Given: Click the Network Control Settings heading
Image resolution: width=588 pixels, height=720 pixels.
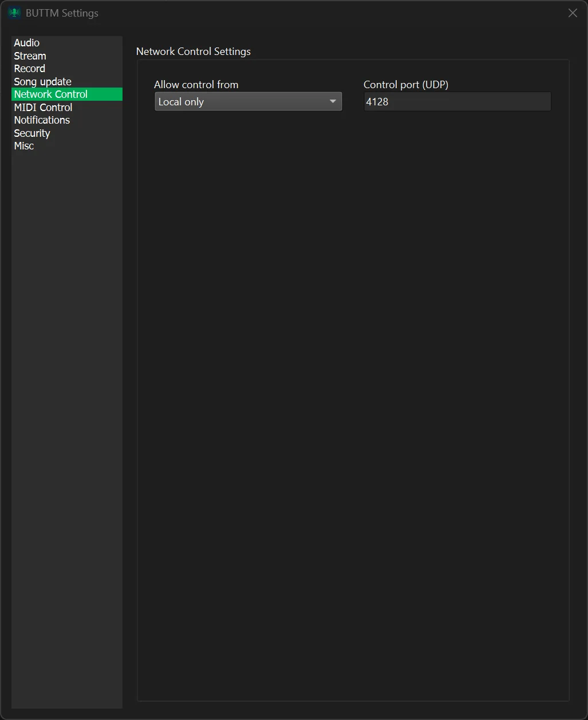Looking at the screenshot, I should [x=193, y=51].
